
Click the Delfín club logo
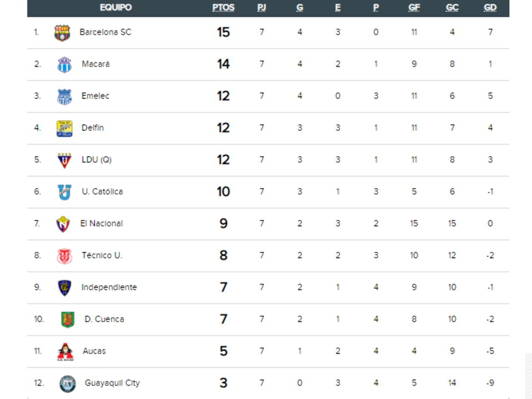tap(64, 129)
